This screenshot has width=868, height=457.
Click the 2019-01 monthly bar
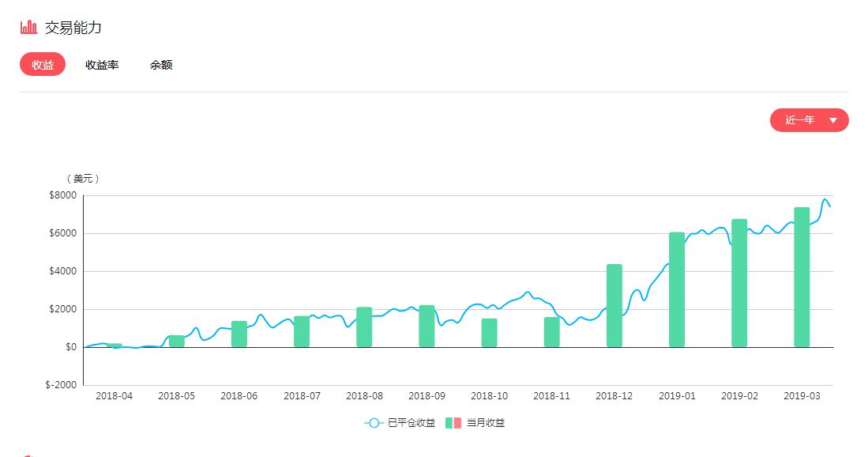pos(677,289)
